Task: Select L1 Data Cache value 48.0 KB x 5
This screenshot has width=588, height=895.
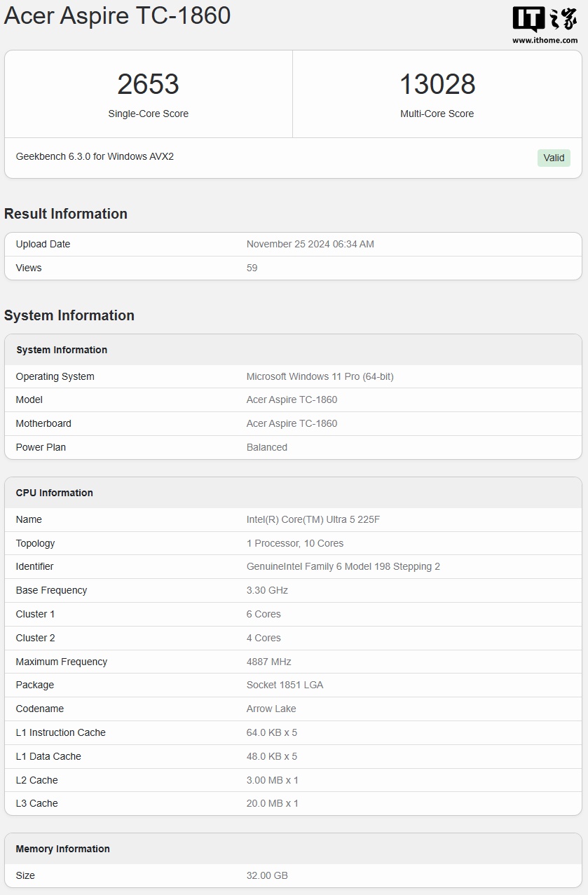Action: (272, 756)
